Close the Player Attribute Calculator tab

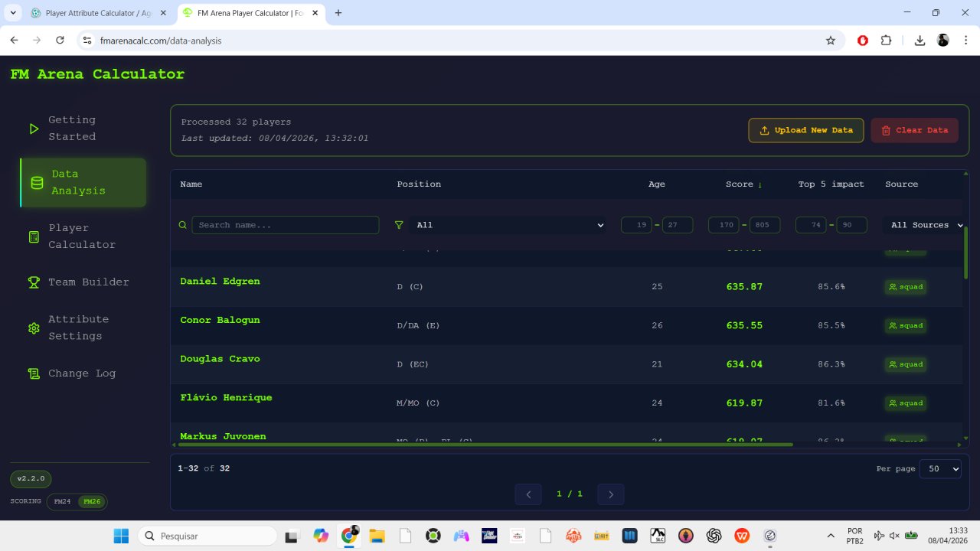point(163,13)
